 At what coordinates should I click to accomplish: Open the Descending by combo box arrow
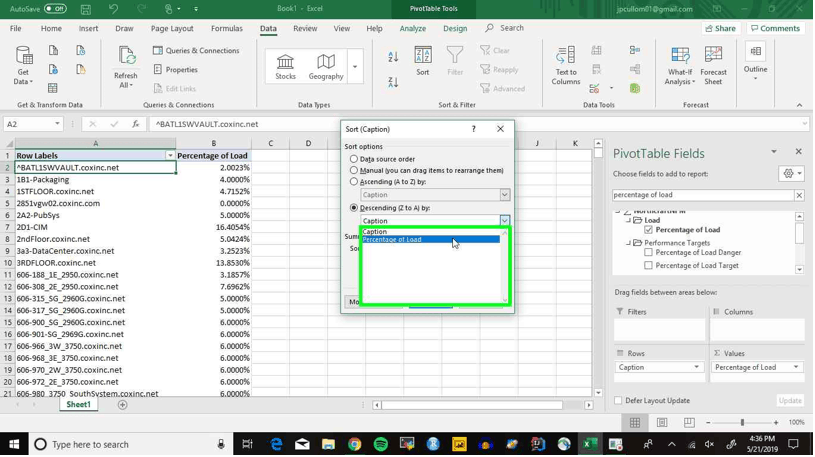point(505,221)
